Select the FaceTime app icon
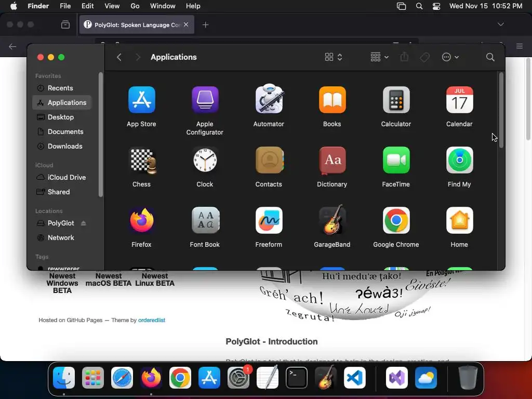Image resolution: width=532 pixels, height=399 pixels. 396,160
